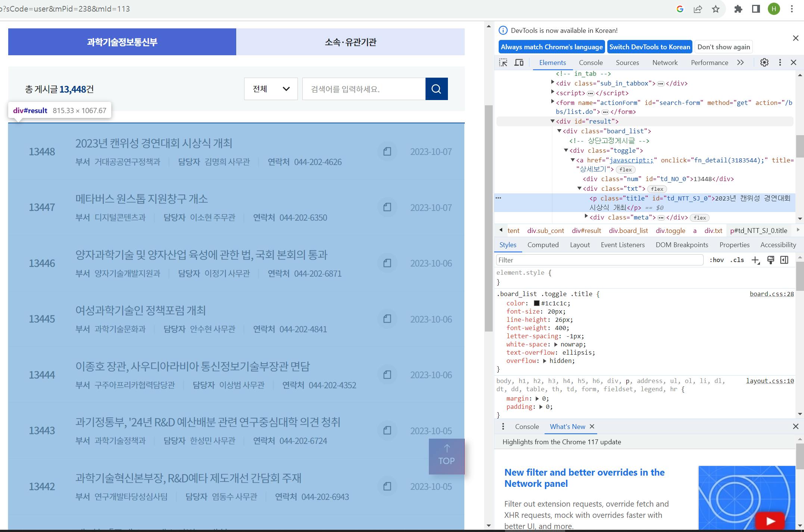804x532 pixels.
Task: Switch to the Network tab
Action: click(665, 63)
